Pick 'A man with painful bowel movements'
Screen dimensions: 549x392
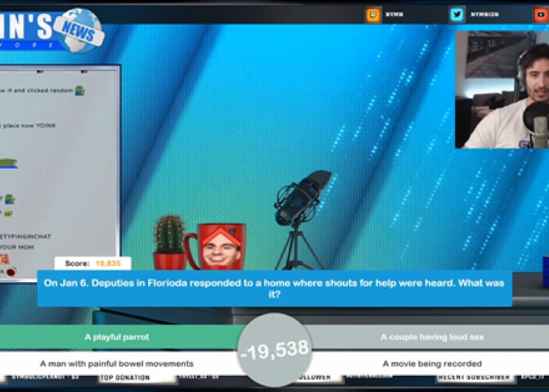(117, 363)
